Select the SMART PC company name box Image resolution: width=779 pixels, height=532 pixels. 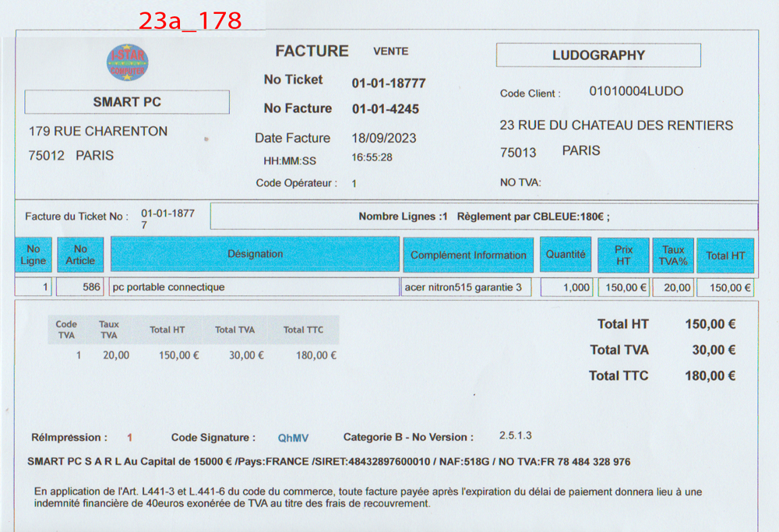[x=127, y=102]
